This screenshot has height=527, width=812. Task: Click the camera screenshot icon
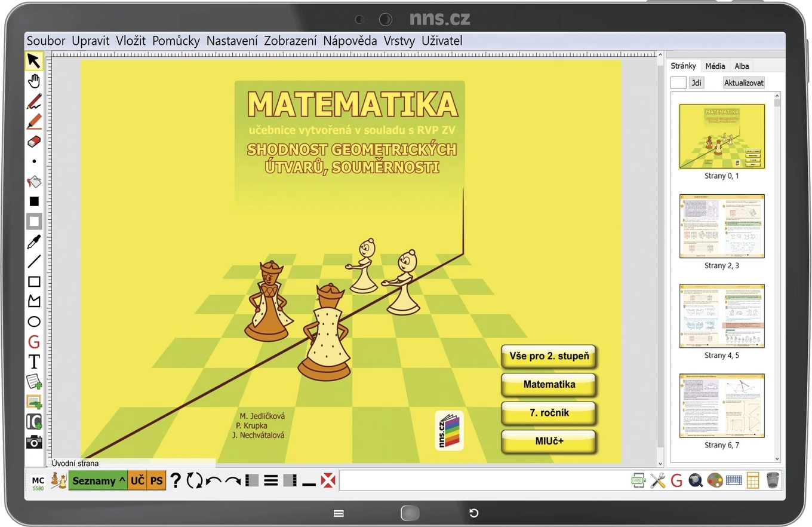34,442
